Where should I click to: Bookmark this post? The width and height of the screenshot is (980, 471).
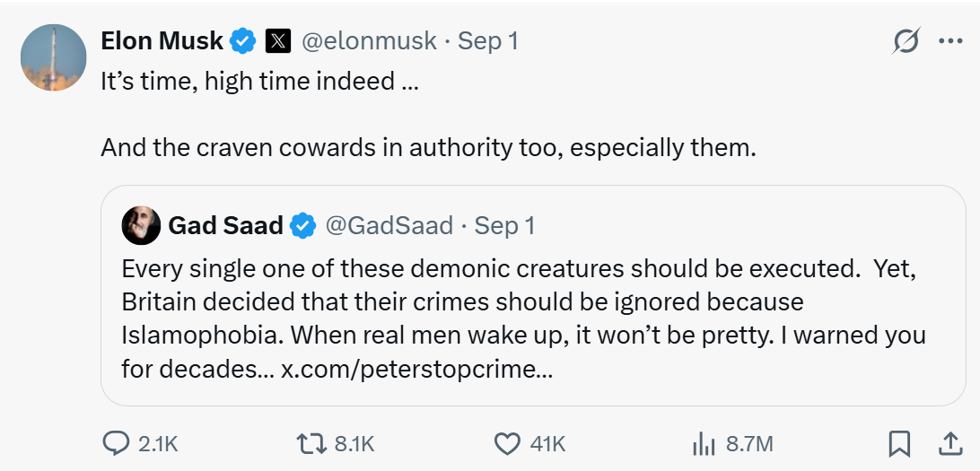coord(898,443)
